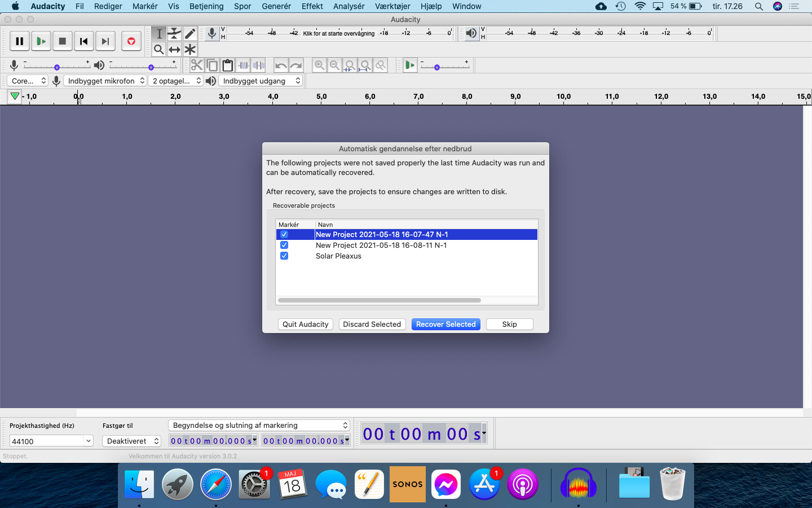The width and height of the screenshot is (812, 508).
Task: Open the Effekt menu
Action: point(312,6)
